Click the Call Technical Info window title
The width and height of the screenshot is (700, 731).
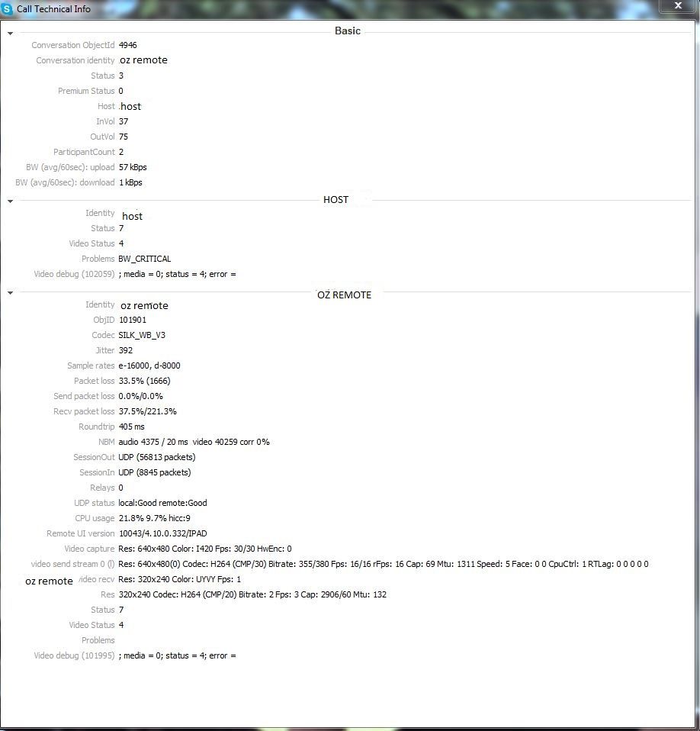[x=53, y=9]
